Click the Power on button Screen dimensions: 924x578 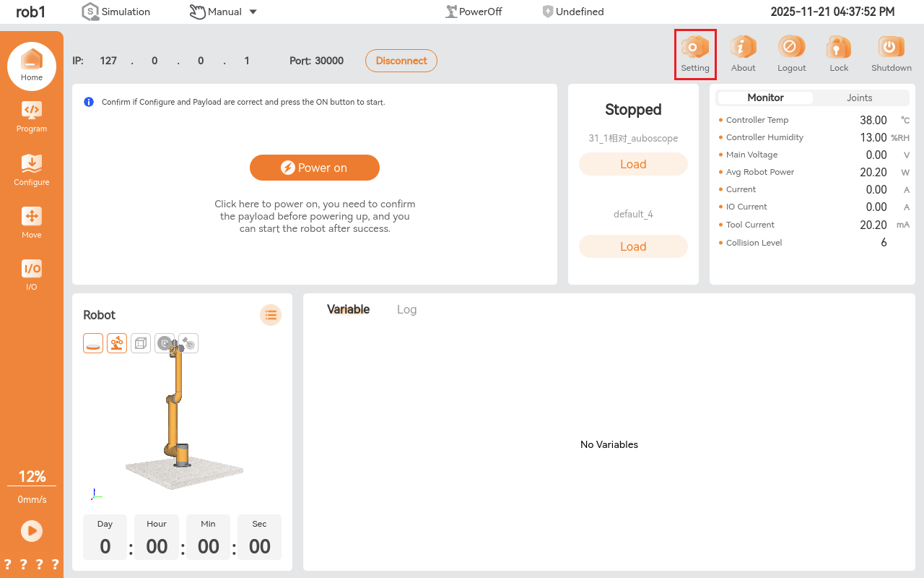point(315,168)
